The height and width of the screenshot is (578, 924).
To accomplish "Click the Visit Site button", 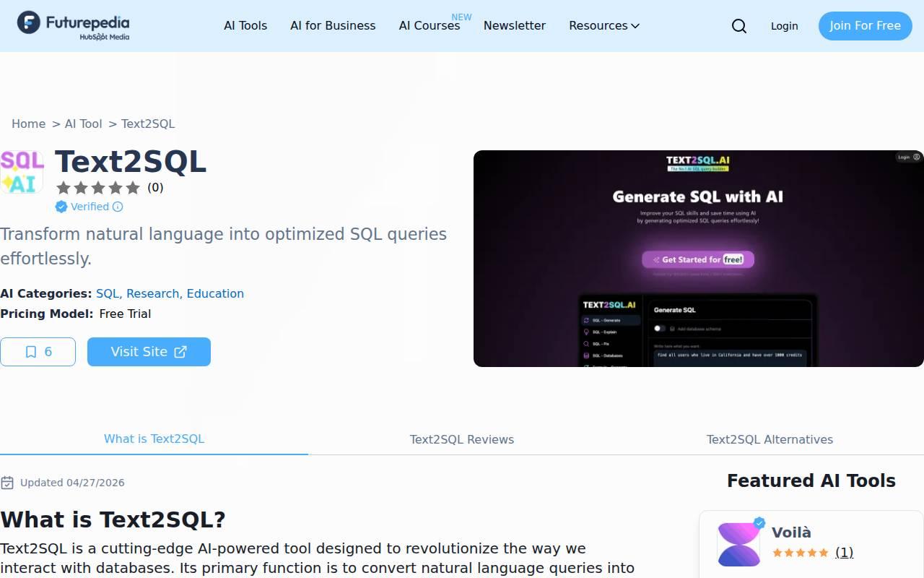I will coord(149,352).
